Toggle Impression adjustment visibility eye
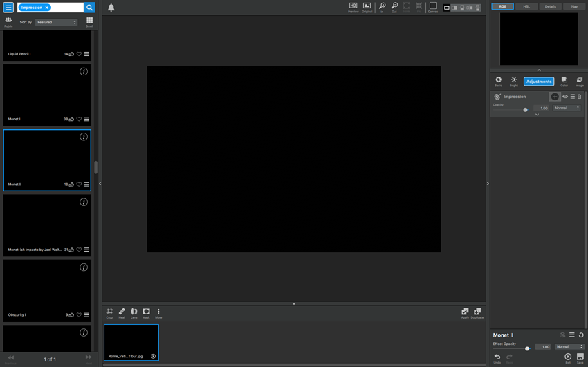This screenshot has height=367, width=588. point(565,97)
